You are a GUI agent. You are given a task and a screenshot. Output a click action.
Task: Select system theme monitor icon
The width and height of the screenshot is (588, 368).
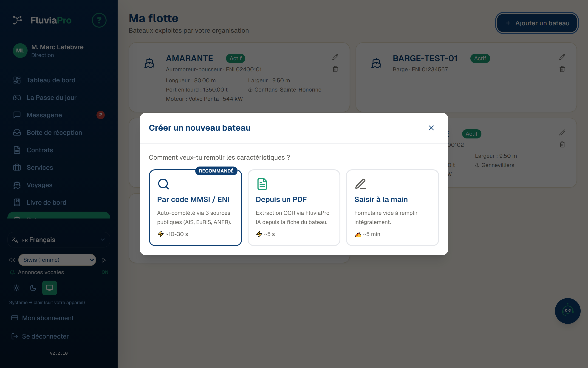tap(50, 288)
